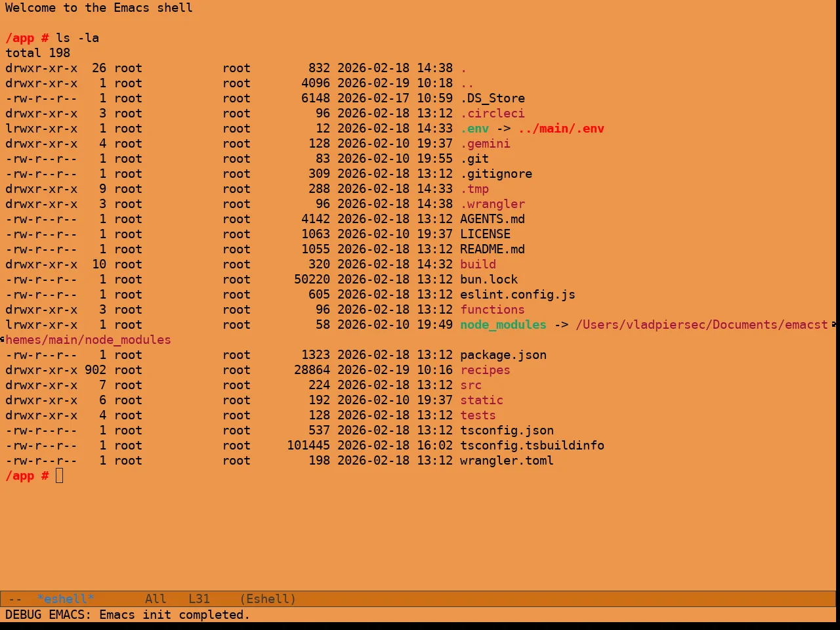Click the .git file name
This screenshot has width=840, height=630.
(x=474, y=159)
